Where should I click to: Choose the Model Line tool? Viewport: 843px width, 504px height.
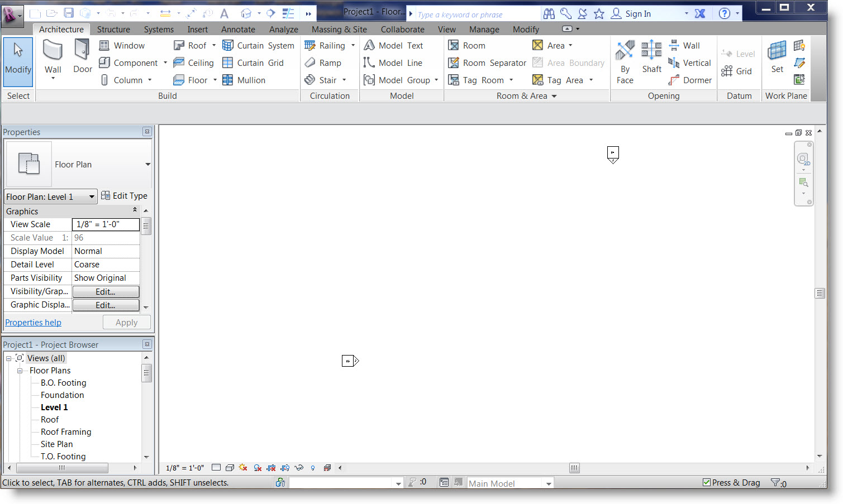coord(393,63)
